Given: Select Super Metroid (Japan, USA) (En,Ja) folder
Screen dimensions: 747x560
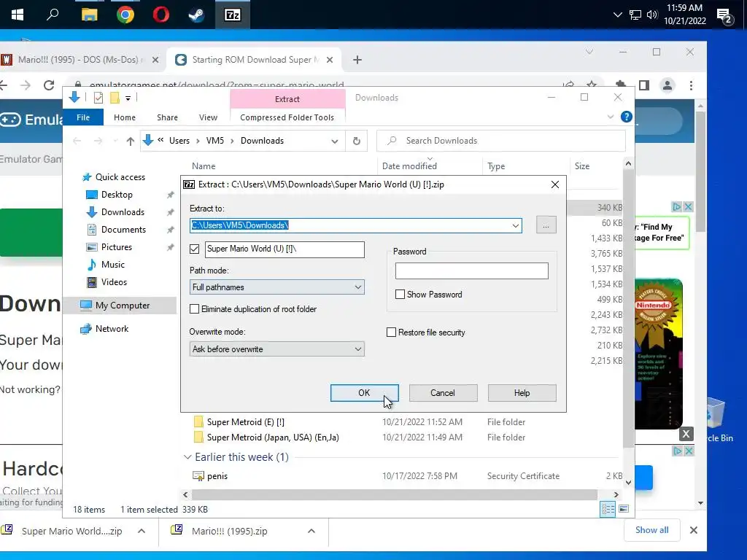Looking at the screenshot, I should [273, 437].
